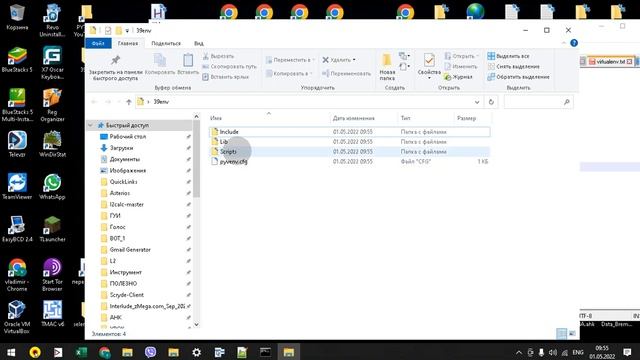The image size is (640, 360).
Task: Select WhatsApp desktop icon
Action: (x=52, y=187)
